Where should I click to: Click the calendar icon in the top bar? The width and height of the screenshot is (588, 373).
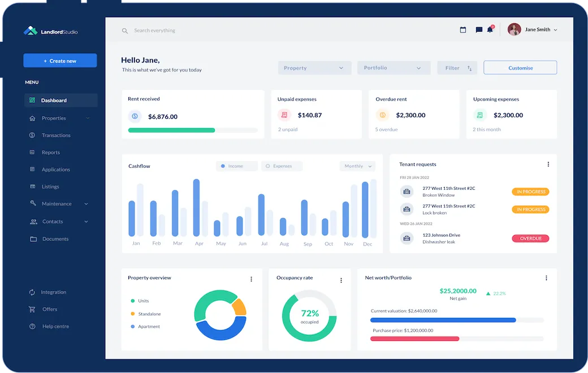(x=464, y=29)
